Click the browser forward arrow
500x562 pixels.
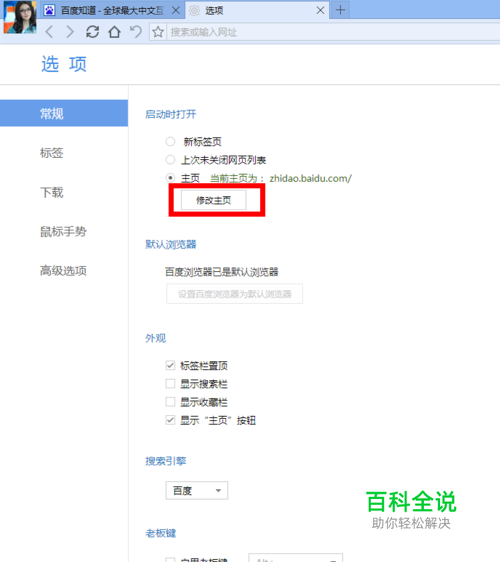pyautogui.click(x=70, y=32)
